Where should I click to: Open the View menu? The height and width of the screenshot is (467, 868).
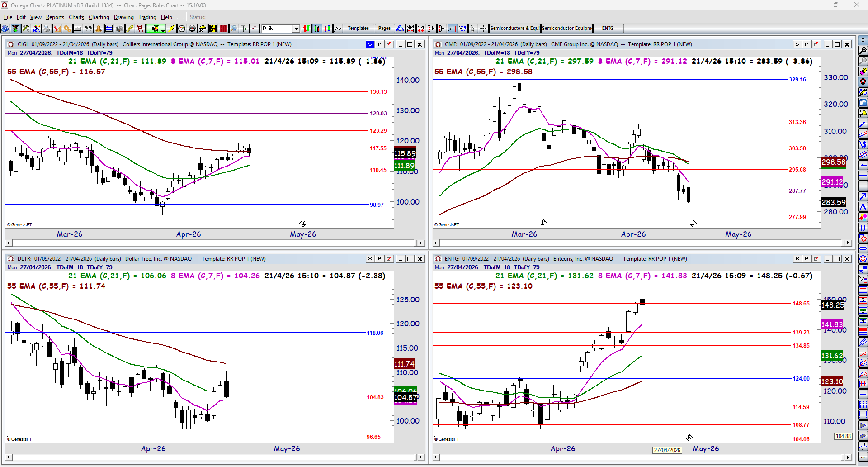pyautogui.click(x=36, y=17)
